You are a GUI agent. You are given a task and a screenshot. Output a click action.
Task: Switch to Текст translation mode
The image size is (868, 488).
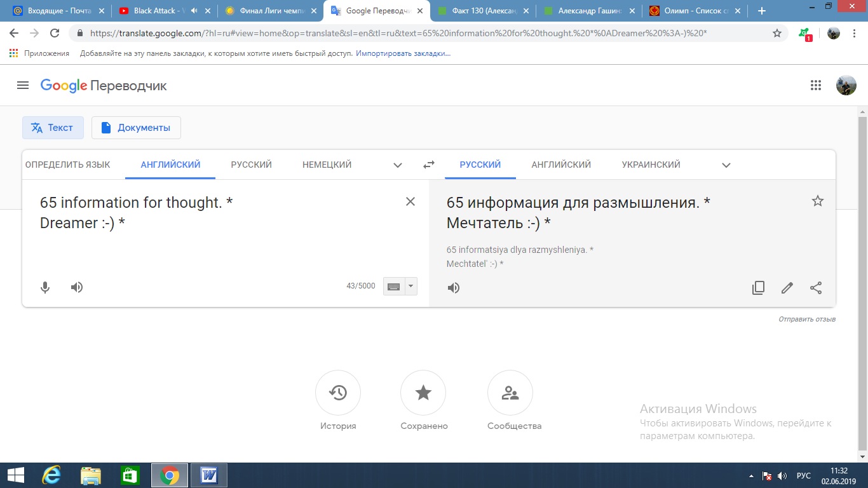tap(53, 128)
